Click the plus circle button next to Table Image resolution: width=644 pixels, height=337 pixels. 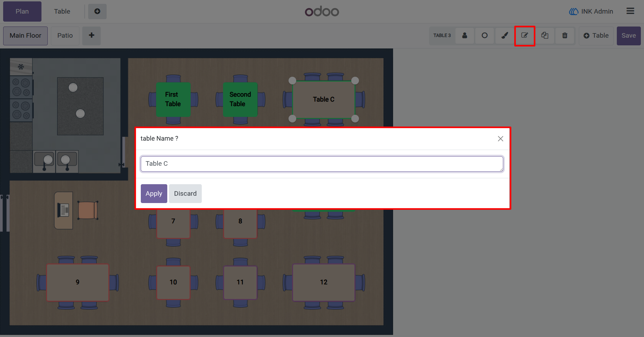(x=97, y=12)
